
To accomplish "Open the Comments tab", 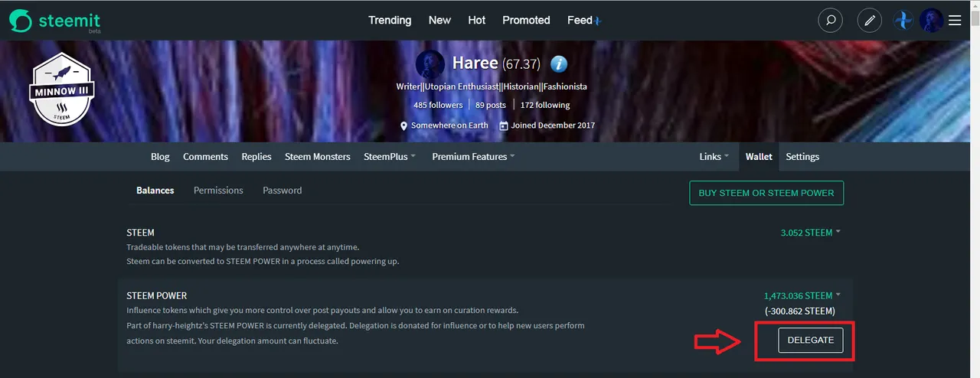I will click(x=205, y=157).
